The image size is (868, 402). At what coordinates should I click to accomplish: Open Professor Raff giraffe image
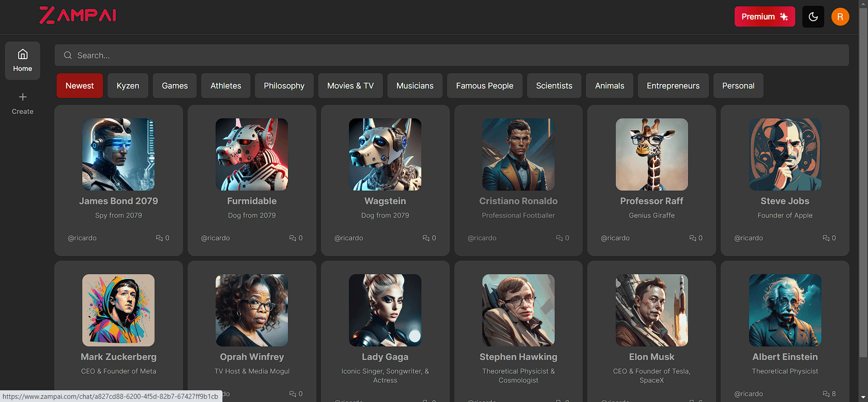click(652, 154)
